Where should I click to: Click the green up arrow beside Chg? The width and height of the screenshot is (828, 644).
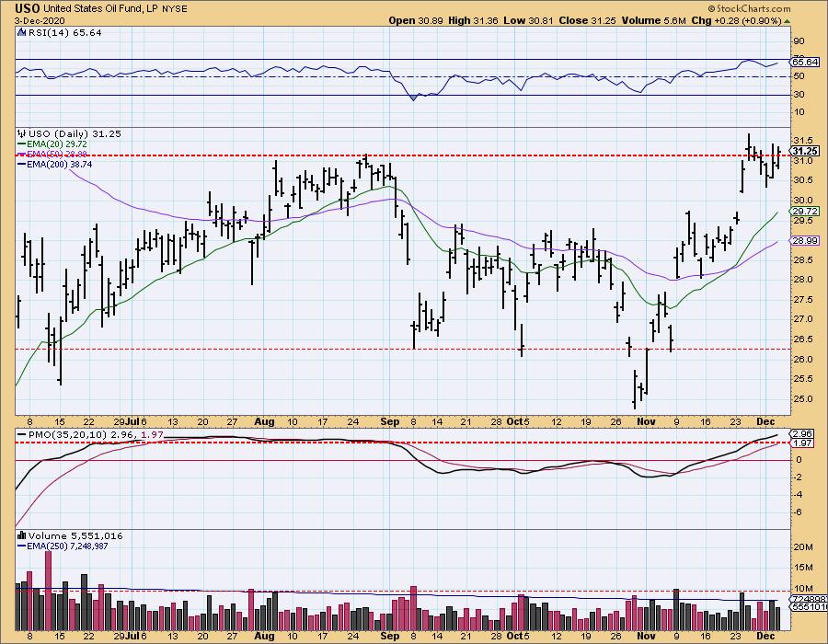pos(787,21)
